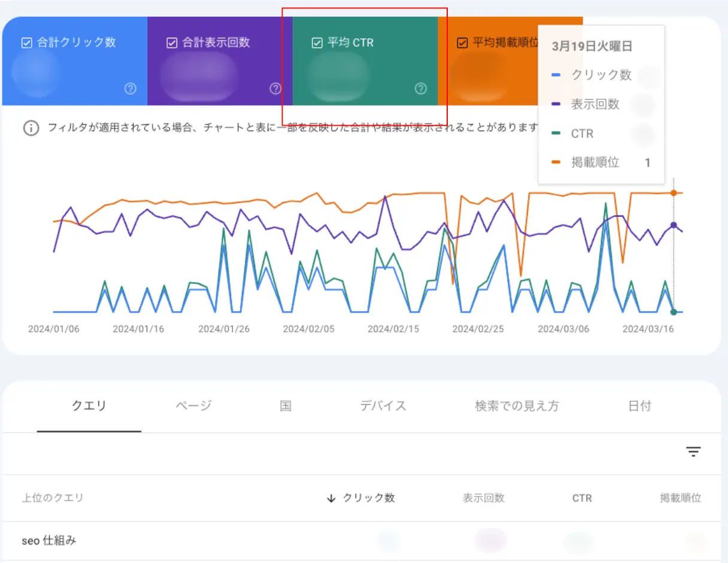Open the 平均 CTR help icon

(420, 89)
